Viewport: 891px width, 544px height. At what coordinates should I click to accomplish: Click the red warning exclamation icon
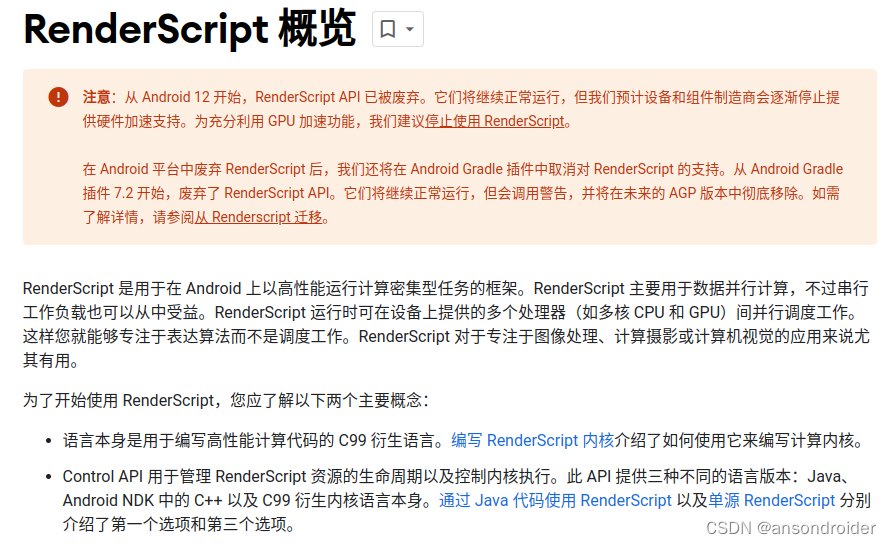point(59,97)
